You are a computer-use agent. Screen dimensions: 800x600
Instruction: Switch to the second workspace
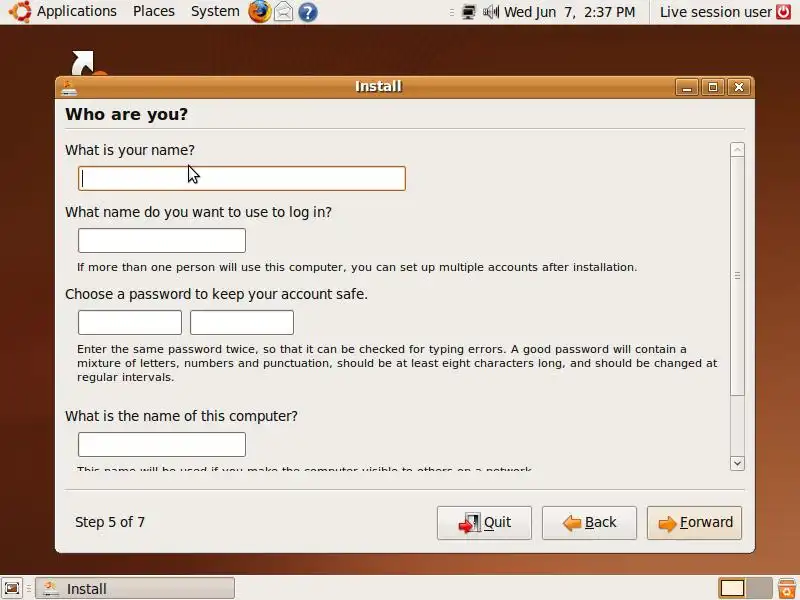pos(759,588)
